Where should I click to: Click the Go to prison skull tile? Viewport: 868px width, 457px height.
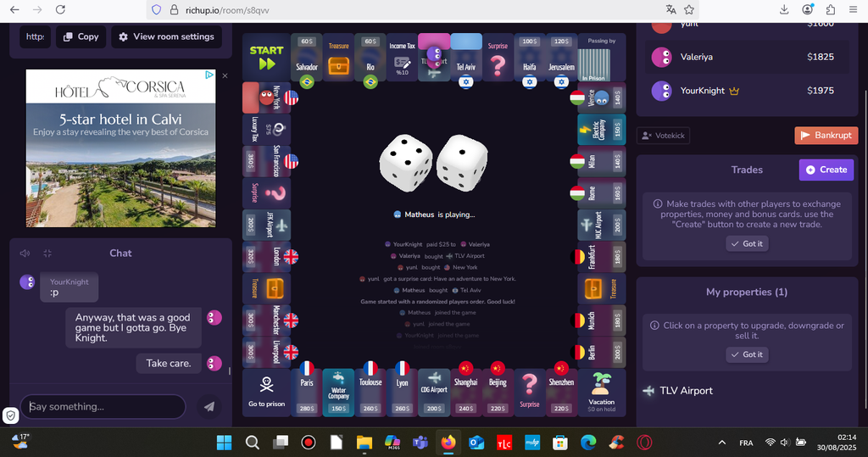click(266, 393)
